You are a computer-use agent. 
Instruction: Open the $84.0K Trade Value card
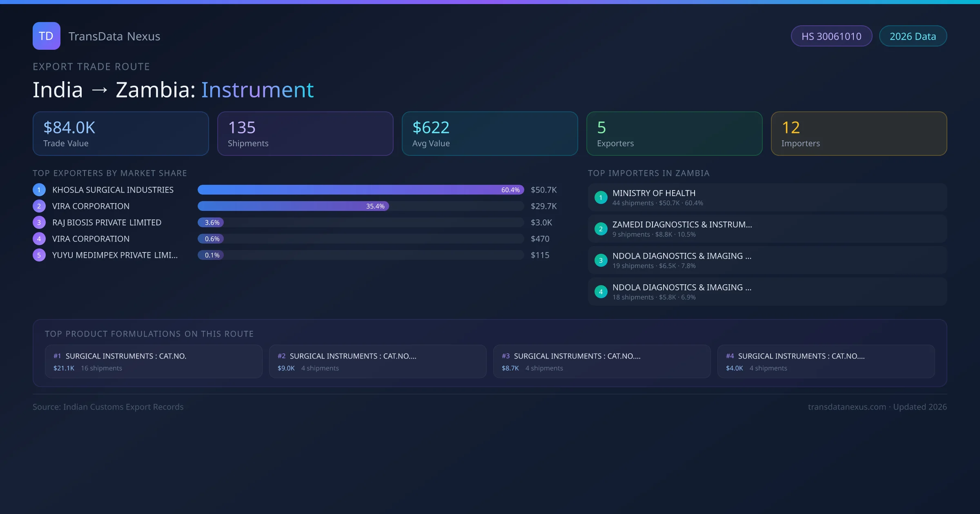(120, 134)
